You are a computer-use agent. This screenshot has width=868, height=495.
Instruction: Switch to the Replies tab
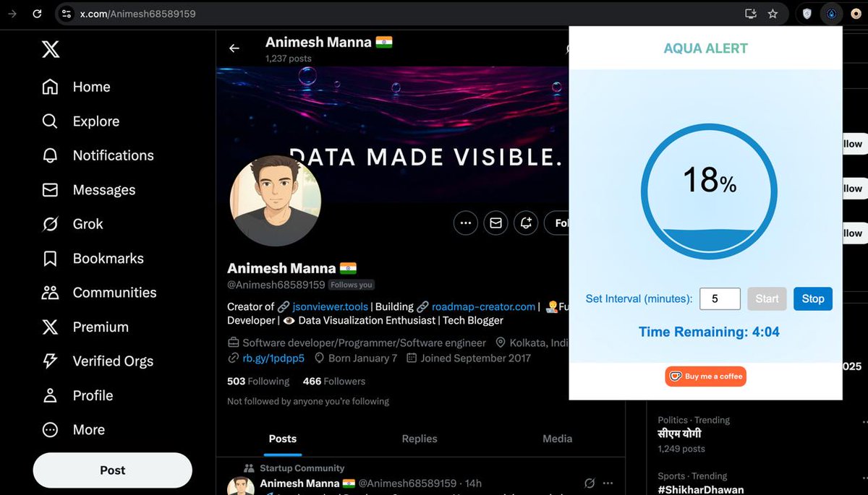[x=420, y=439]
